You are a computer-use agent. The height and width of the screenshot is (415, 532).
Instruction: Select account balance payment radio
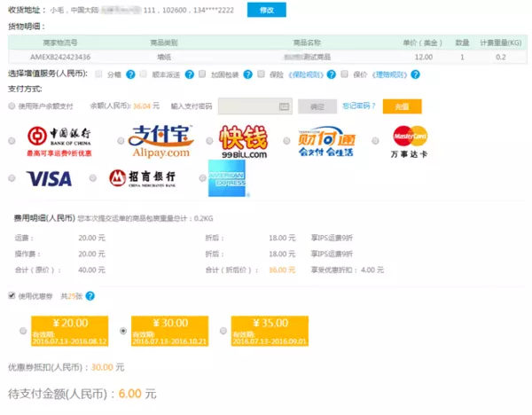point(12,106)
